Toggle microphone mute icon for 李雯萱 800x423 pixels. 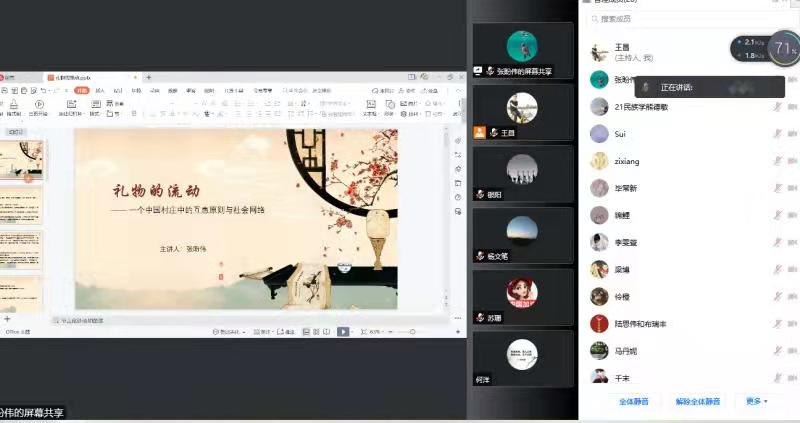point(777,242)
